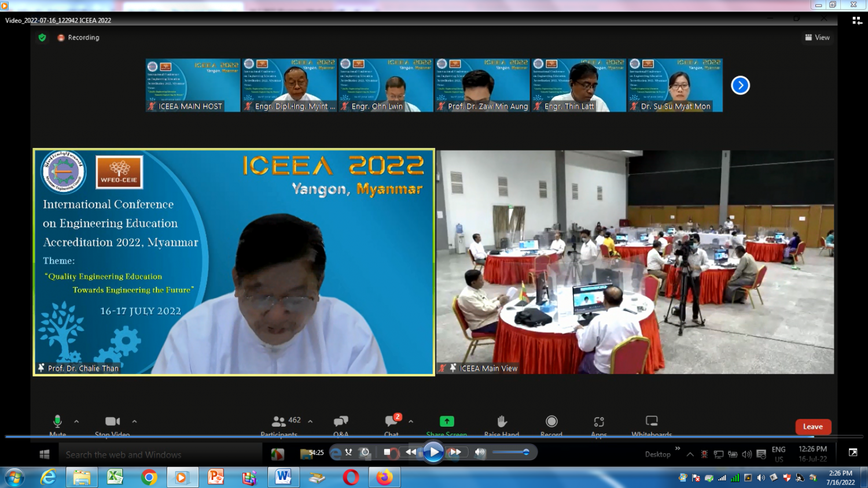Show next participants with blue arrow
The height and width of the screenshot is (488, 868).
tap(740, 86)
